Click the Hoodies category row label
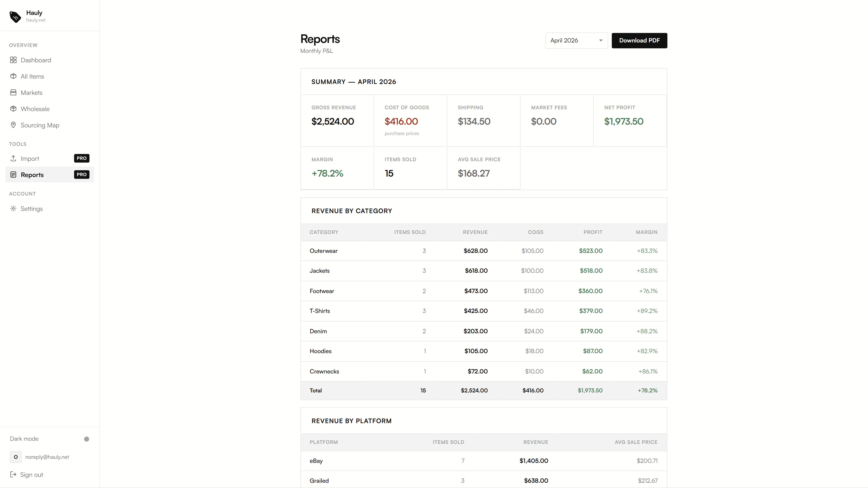Screen dimensions: 868x488 (x=321, y=351)
